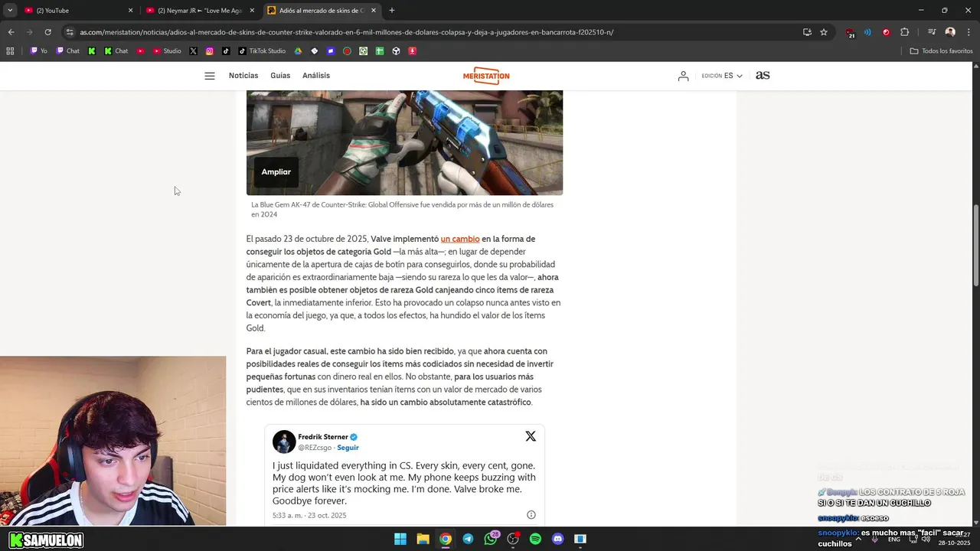Open the bookmarks apps grid icon

point(10,51)
